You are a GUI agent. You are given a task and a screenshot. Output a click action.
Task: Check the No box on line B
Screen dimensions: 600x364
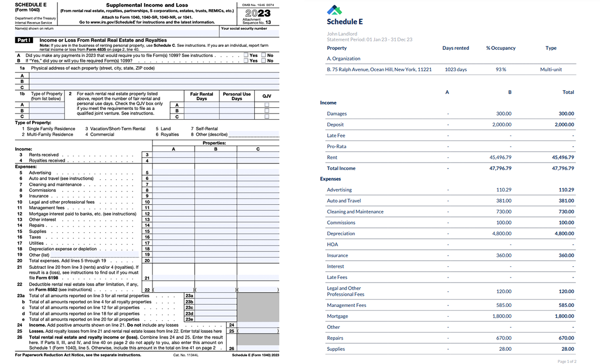[263, 61]
